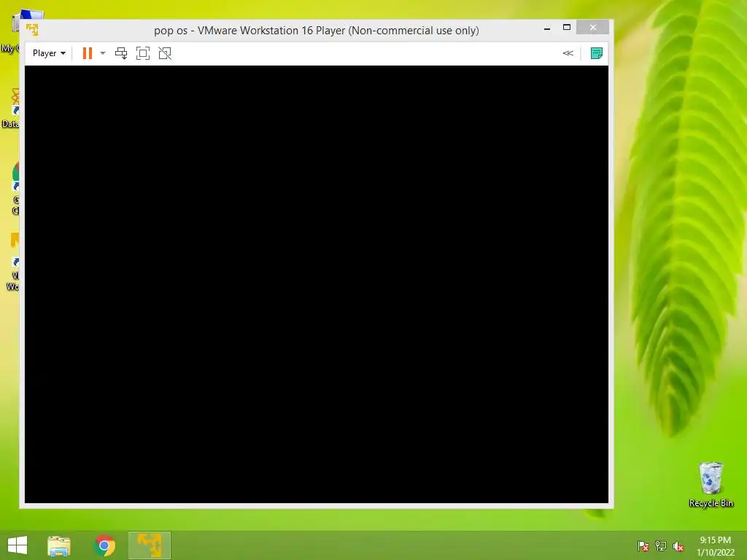This screenshot has height=560, width=747.
Task: Collapse the toolbar with double chevron
Action: tap(568, 53)
